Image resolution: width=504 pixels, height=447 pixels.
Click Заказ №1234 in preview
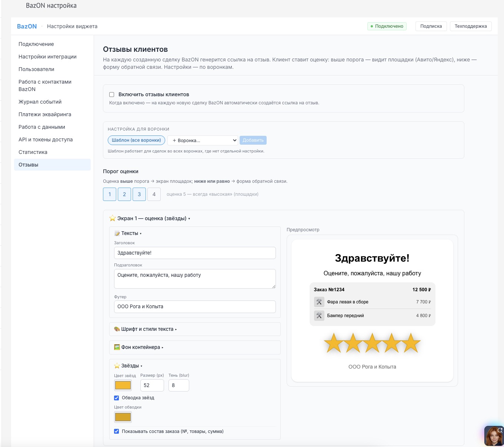click(x=329, y=290)
